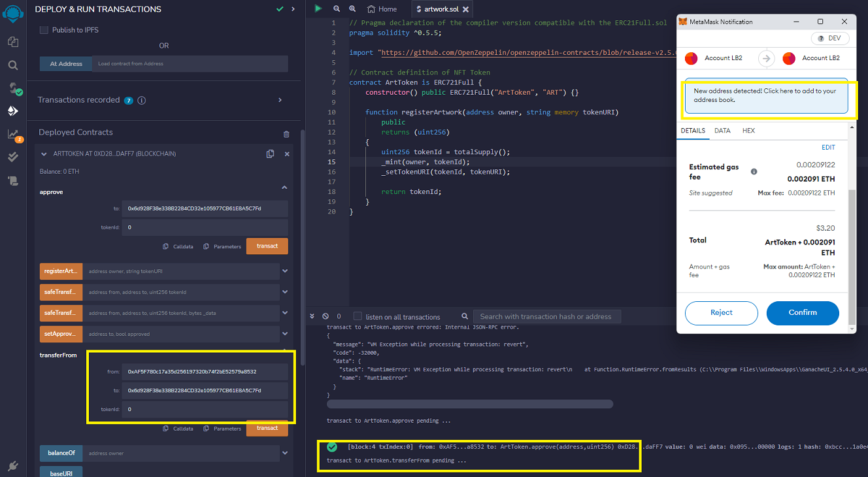Click the At Address button
The height and width of the screenshot is (477, 868).
(x=65, y=64)
